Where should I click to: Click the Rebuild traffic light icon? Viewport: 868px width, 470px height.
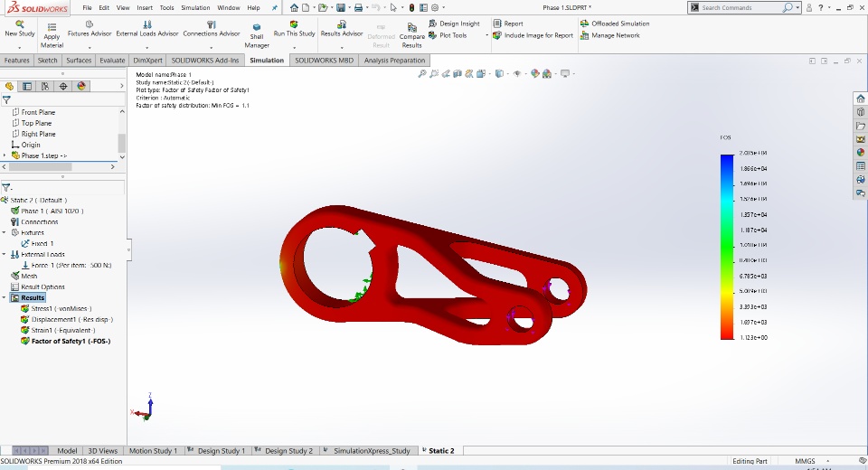pos(411,8)
